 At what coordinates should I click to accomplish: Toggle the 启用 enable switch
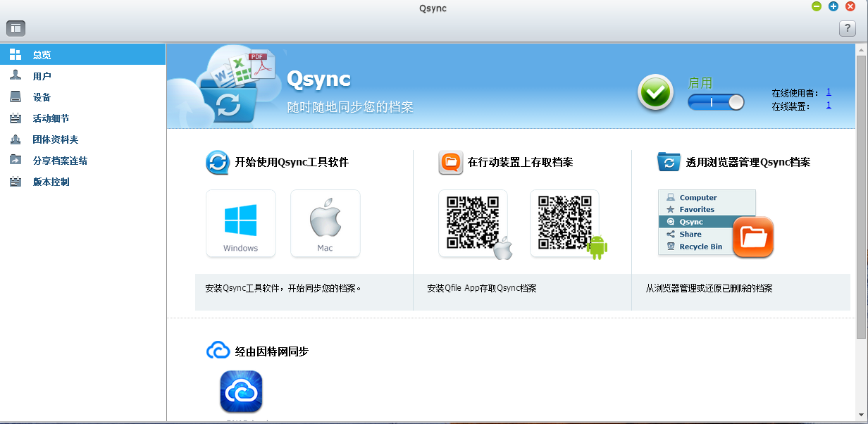(x=716, y=102)
